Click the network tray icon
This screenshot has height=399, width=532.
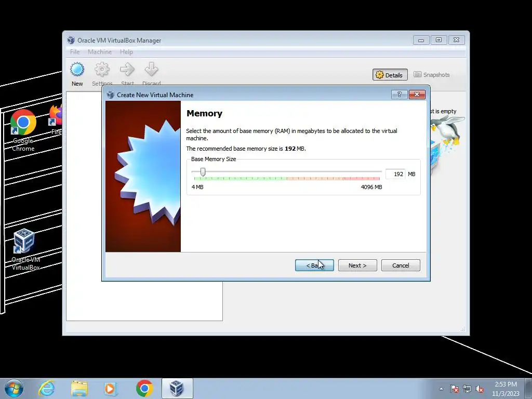tap(467, 389)
